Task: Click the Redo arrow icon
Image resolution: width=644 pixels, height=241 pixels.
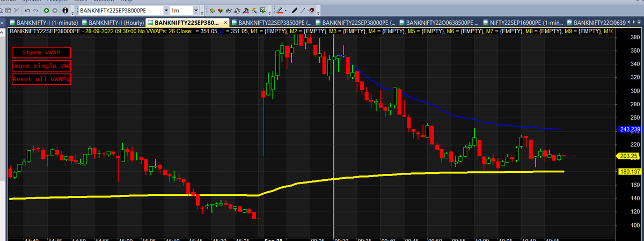Action: (x=35, y=11)
